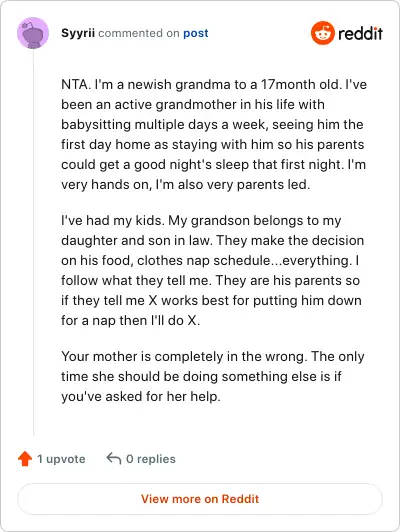Click the phrase 'daughter and son in law'
This screenshot has height=532, width=400.
click(x=135, y=240)
